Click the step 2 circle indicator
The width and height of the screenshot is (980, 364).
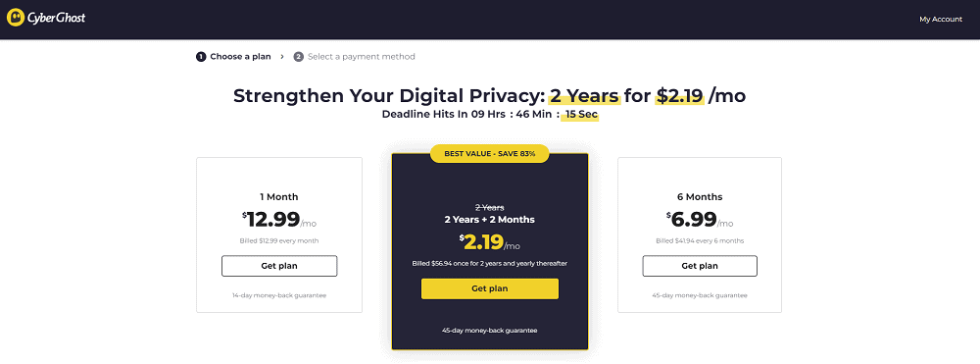point(299,57)
